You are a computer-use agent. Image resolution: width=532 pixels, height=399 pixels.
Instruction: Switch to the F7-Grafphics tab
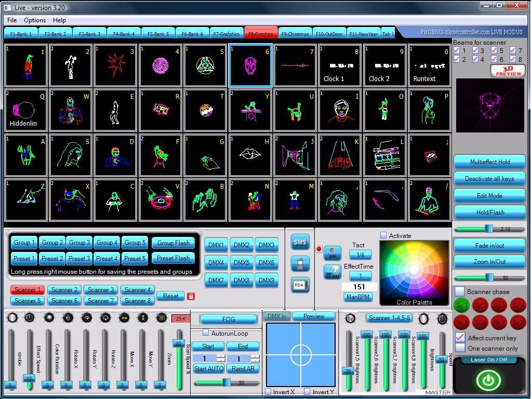227,34
